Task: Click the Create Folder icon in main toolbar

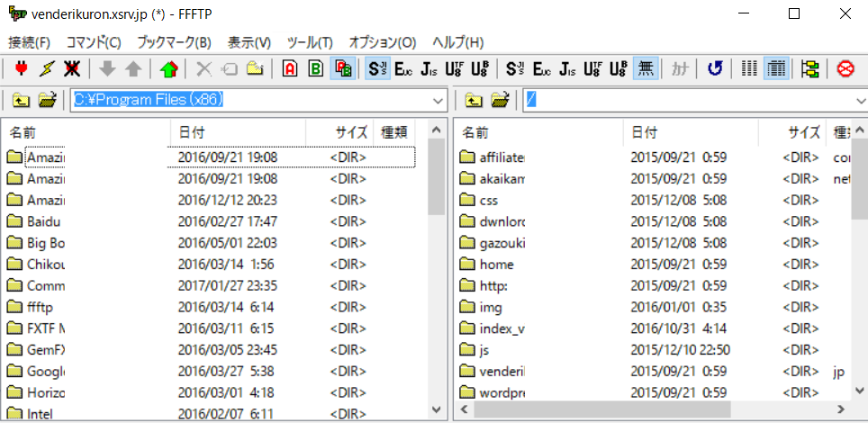Action: coord(255,69)
